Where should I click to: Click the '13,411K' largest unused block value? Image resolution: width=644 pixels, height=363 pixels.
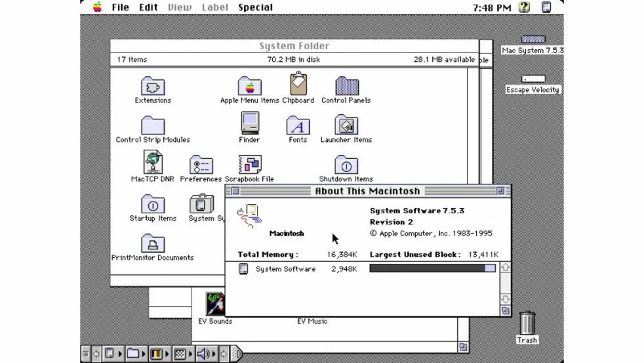483,255
